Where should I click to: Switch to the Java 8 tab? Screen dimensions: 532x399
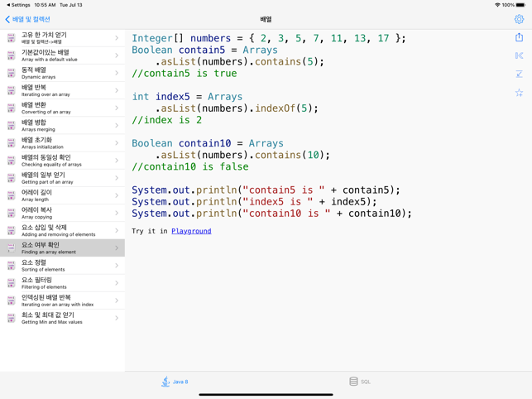(175, 382)
